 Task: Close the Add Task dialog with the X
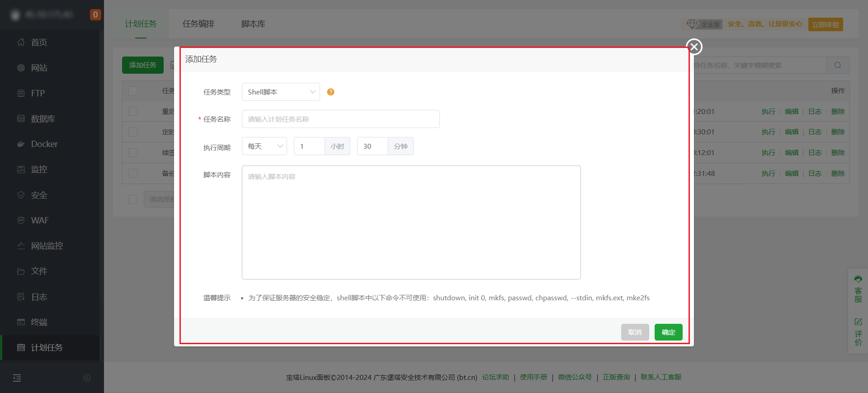click(x=694, y=47)
